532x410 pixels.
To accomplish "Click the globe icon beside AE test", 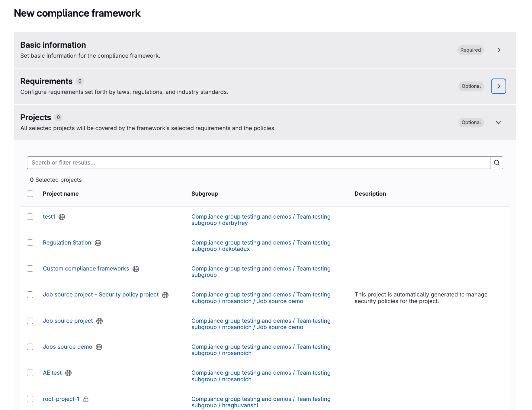I will (69, 373).
